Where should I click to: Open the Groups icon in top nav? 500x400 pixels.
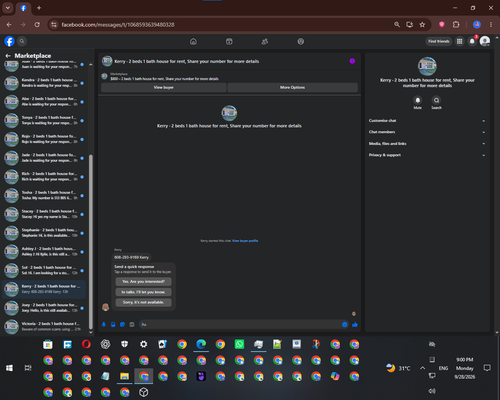pyautogui.click(x=265, y=42)
